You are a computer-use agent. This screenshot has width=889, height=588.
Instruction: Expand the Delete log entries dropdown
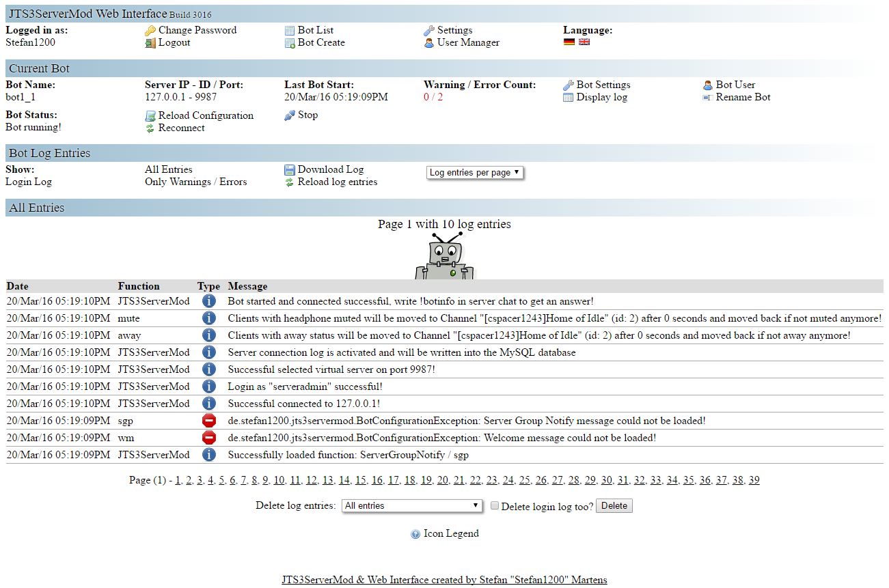pyautogui.click(x=412, y=506)
